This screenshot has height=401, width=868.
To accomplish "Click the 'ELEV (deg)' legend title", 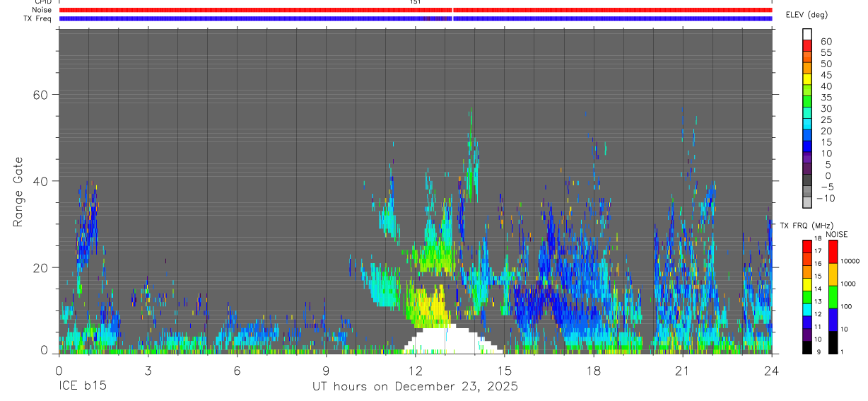I will coord(807,15).
